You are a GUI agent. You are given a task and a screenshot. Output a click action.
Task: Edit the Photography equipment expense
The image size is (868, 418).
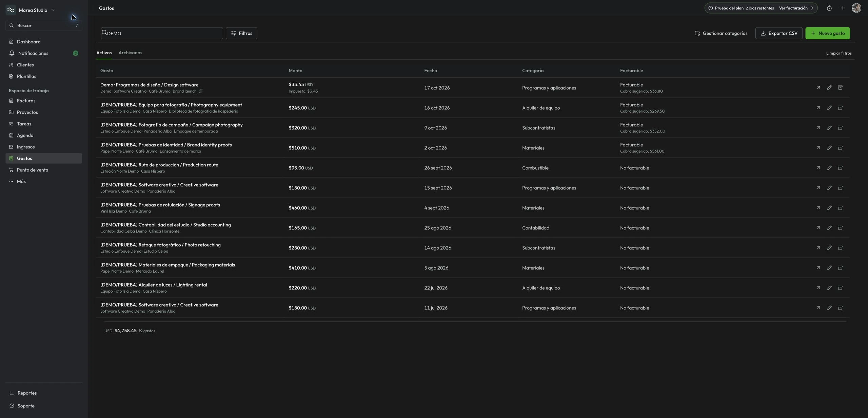click(829, 108)
